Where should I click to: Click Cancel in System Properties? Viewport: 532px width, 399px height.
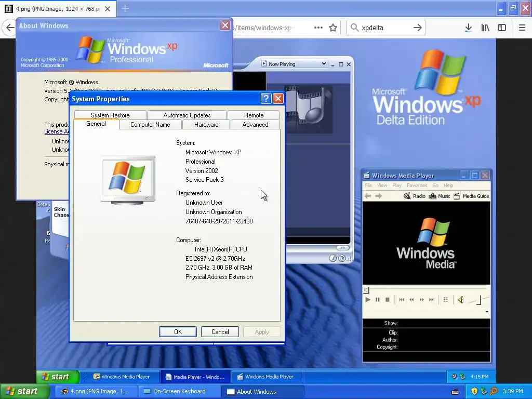(220, 332)
